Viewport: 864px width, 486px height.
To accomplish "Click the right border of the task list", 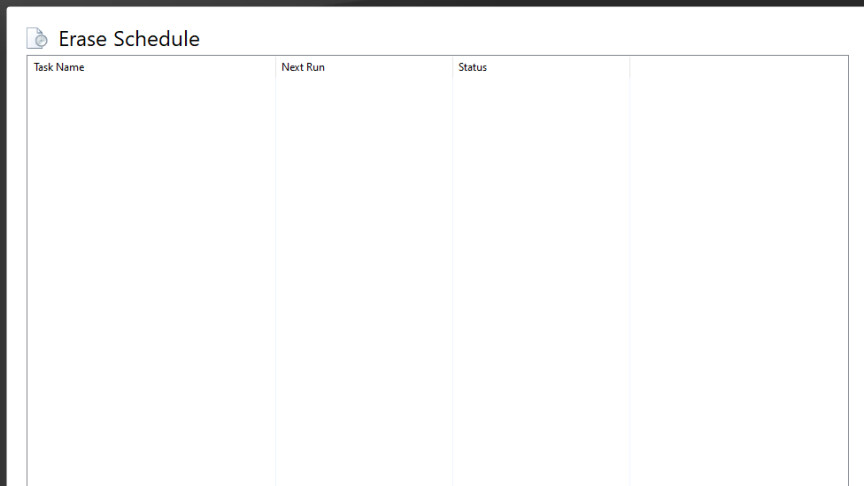I will tap(848, 280).
